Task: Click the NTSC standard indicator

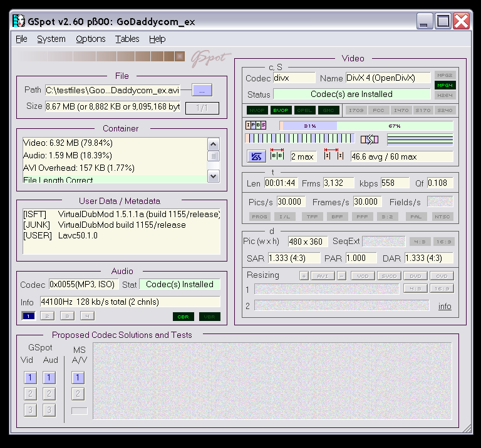Action: point(442,216)
